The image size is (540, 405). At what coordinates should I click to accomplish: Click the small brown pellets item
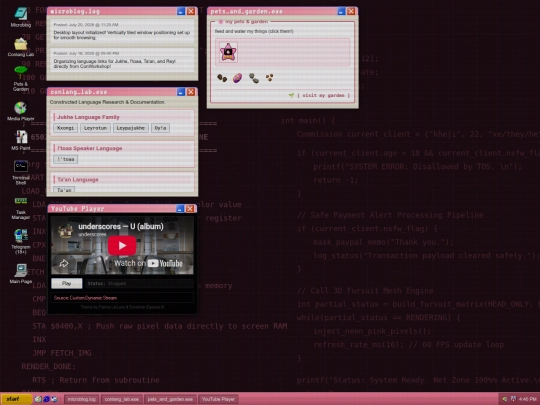click(269, 78)
